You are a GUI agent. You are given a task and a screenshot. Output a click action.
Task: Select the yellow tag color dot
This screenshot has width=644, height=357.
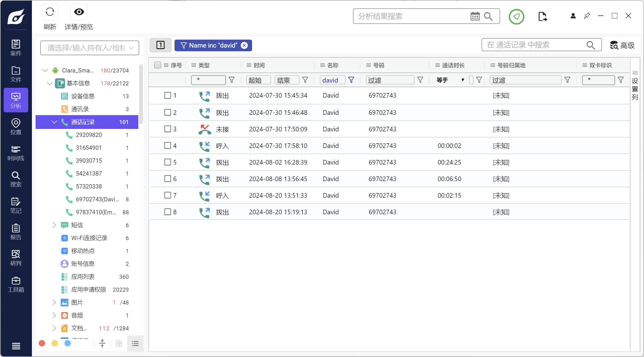point(55,343)
